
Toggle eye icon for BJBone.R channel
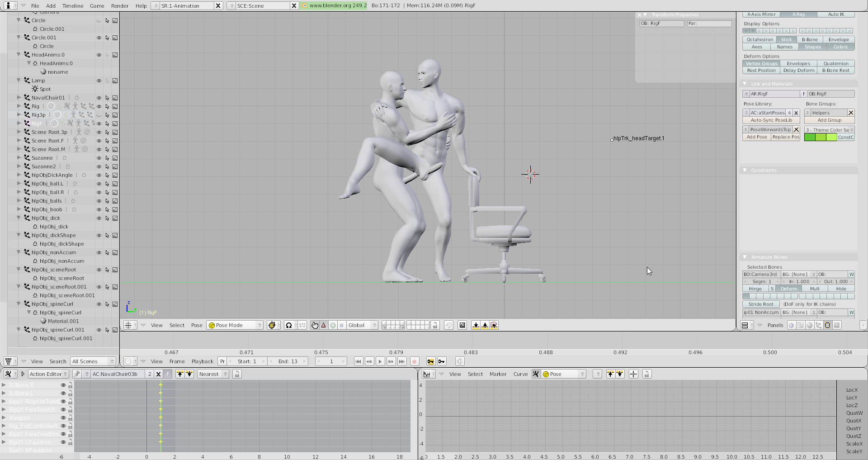pyautogui.click(x=63, y=385)
